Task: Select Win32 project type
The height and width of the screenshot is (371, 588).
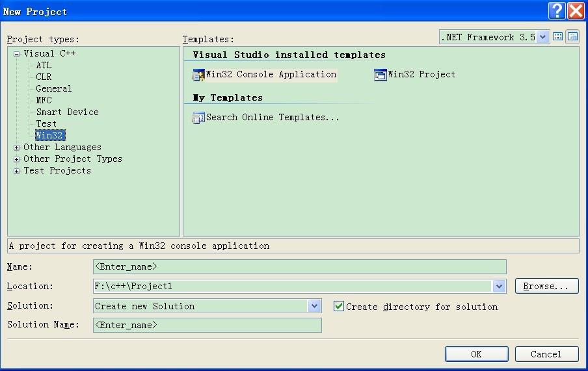Action: (50, 135)
